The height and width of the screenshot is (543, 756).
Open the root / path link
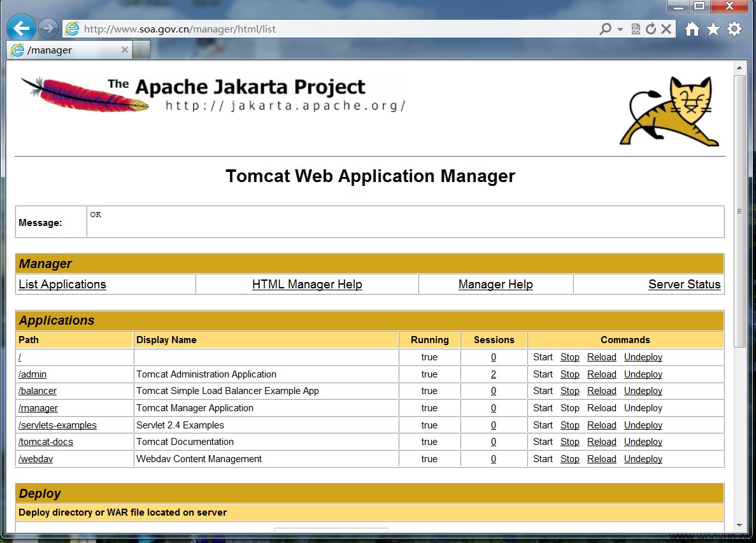[20, 357]
